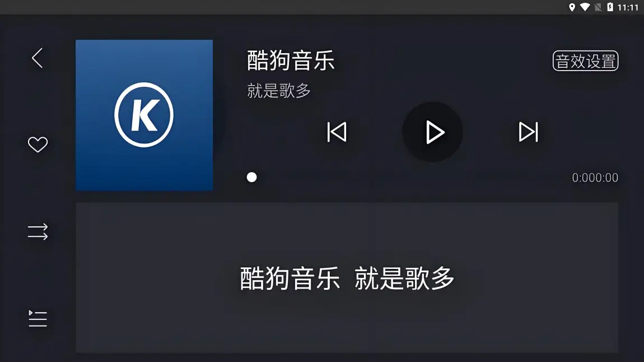Click the K logo circle on cover
The width and height of the screenshot is (644, 362).
[144, 115]
